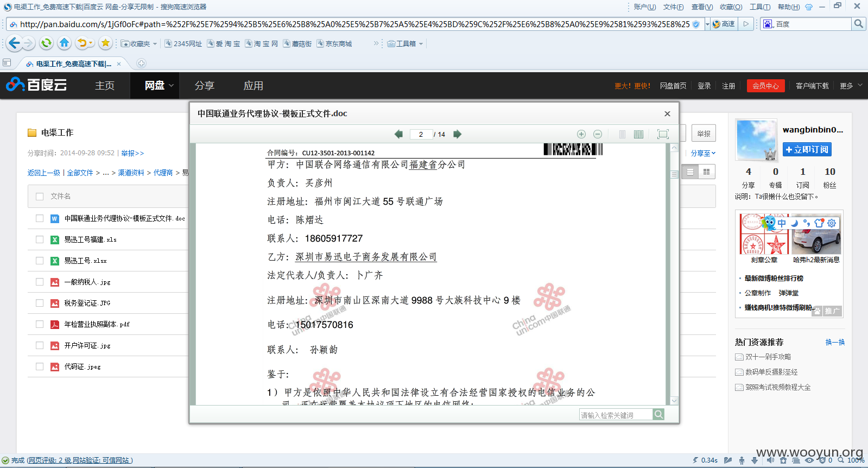868x468 pixels.
Task: Expand the 网盘 dropdown in navbar
Action: point(172,85)
